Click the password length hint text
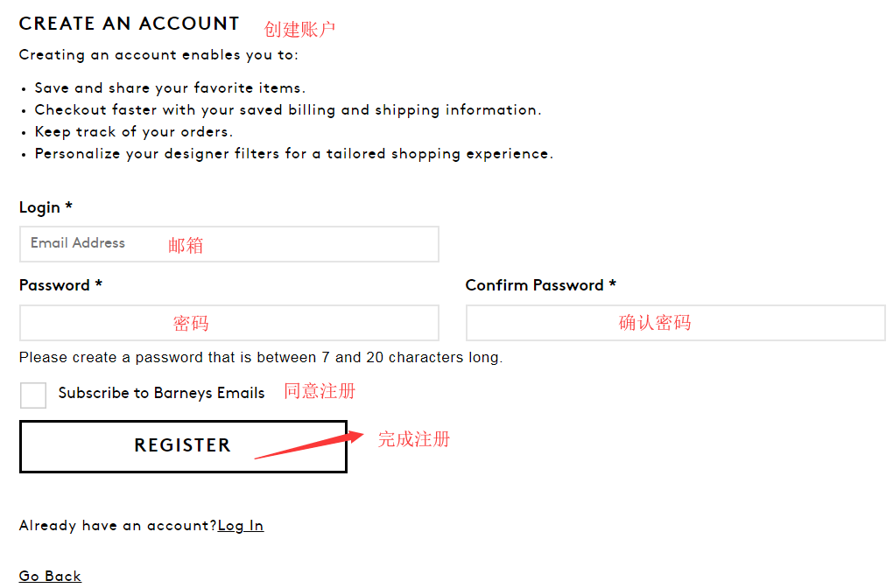 point(261,357)
